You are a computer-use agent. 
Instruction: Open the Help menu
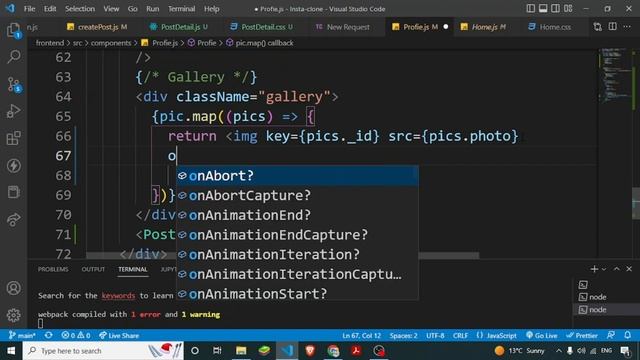pos(211,9)
